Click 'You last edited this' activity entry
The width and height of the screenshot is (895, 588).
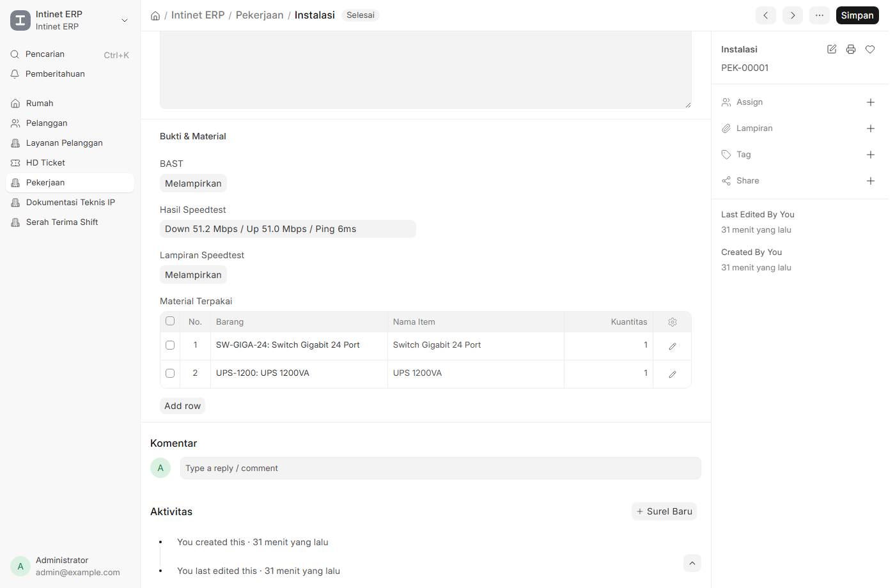click(258, 571)
